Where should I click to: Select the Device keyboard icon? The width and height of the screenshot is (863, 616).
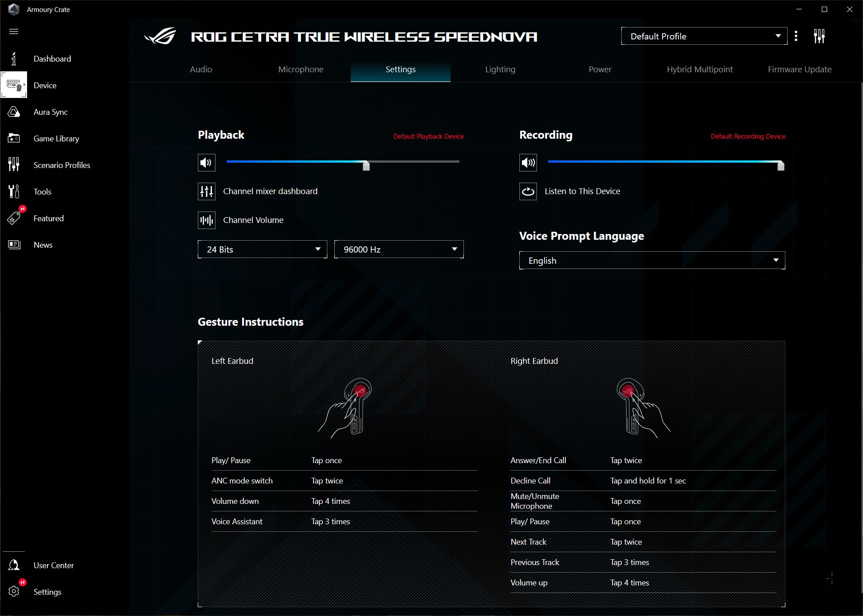coord(14,85)
